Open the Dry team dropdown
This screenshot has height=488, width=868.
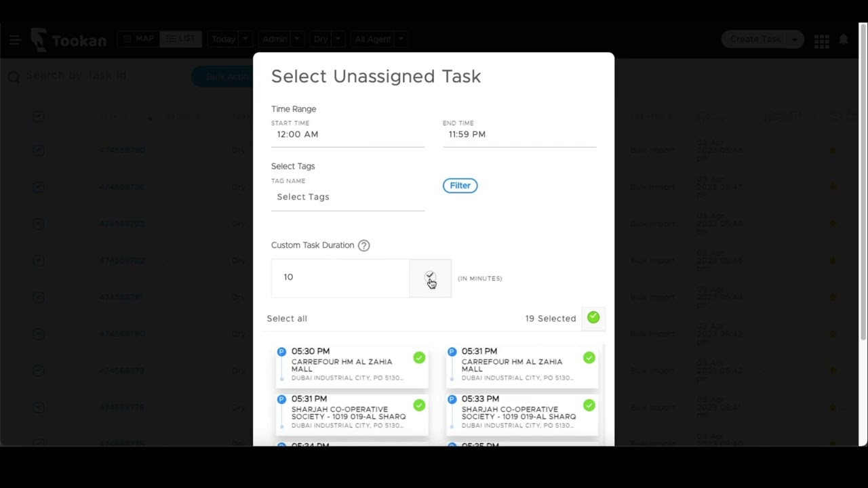329,39
